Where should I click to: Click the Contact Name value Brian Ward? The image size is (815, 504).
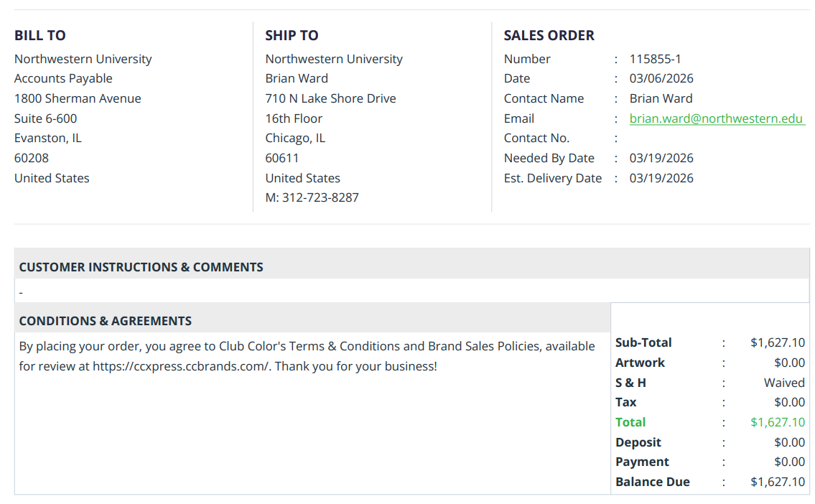(661, 99)
